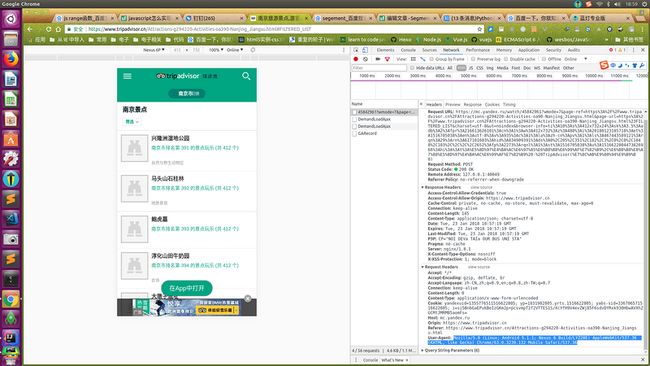This screenshot has width=650, height=366.
Task: Open the TripAdvisor hamburger menu
Action: point(127,76)
